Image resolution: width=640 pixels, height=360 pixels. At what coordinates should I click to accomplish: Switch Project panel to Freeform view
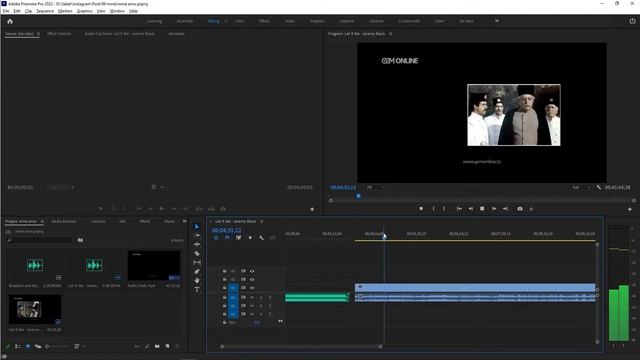click(38, 347)
